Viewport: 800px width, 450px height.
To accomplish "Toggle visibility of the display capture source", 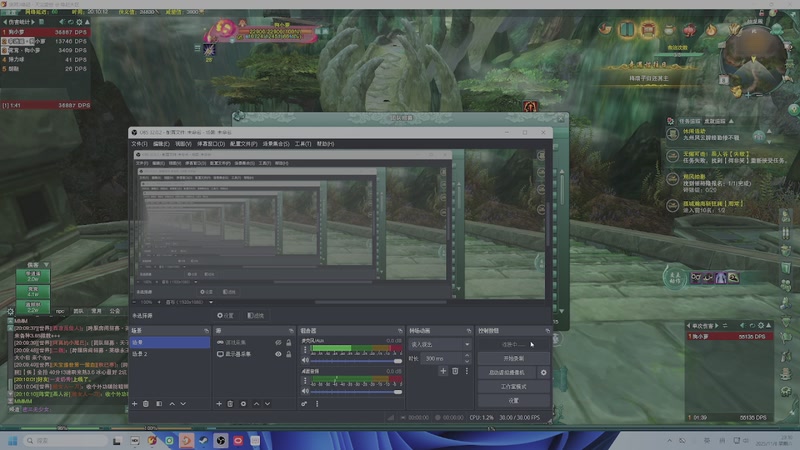I will [x=278, y=354].
